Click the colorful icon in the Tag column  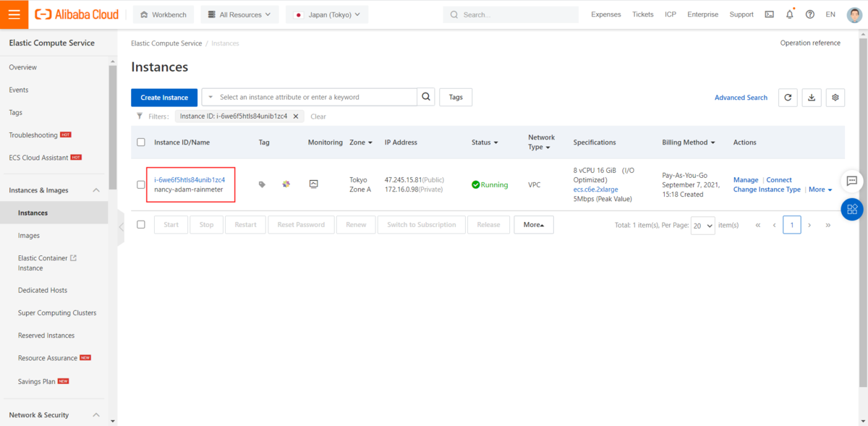pos(286,184)
